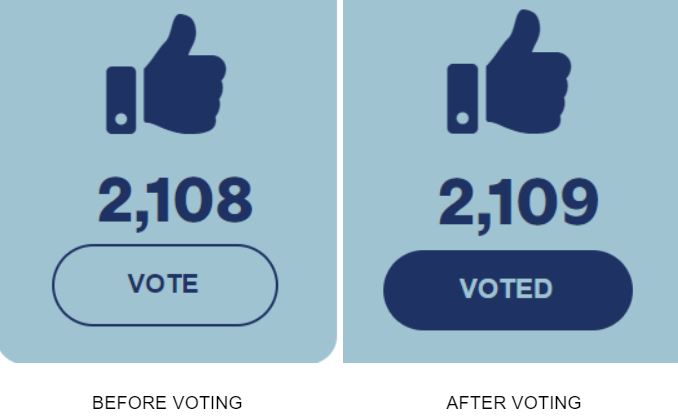
Task: Select the AFTER VOTING caption text
Action: pos(514,403)
